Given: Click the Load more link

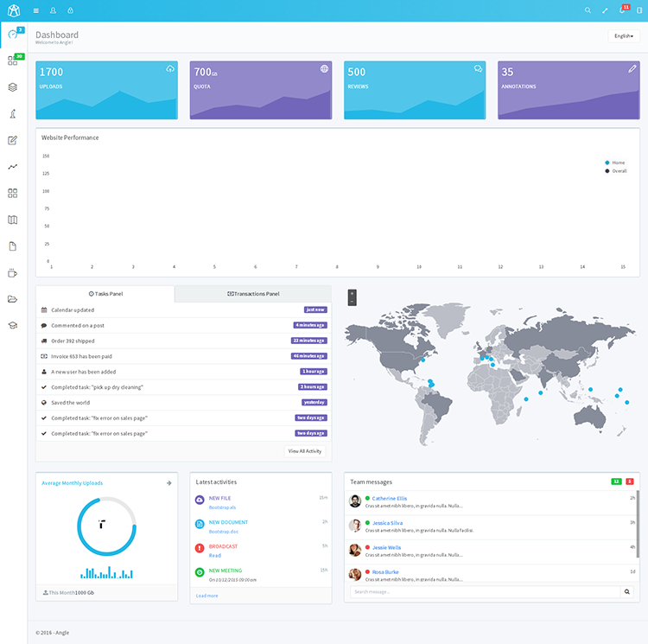Looking at the screenshot, I should point(207,596).
